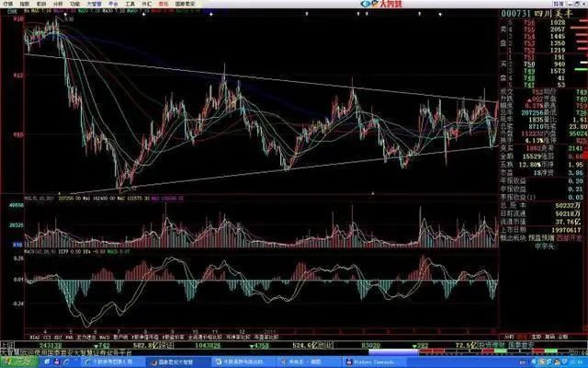Switch indicator to CCI tab

pos(47,338)
